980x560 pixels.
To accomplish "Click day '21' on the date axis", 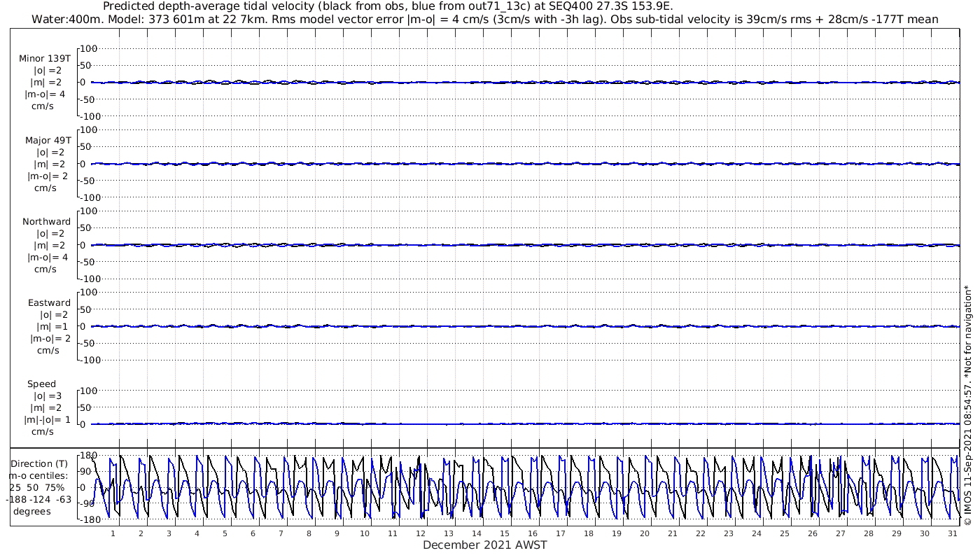I will click(x=673, y=533).
